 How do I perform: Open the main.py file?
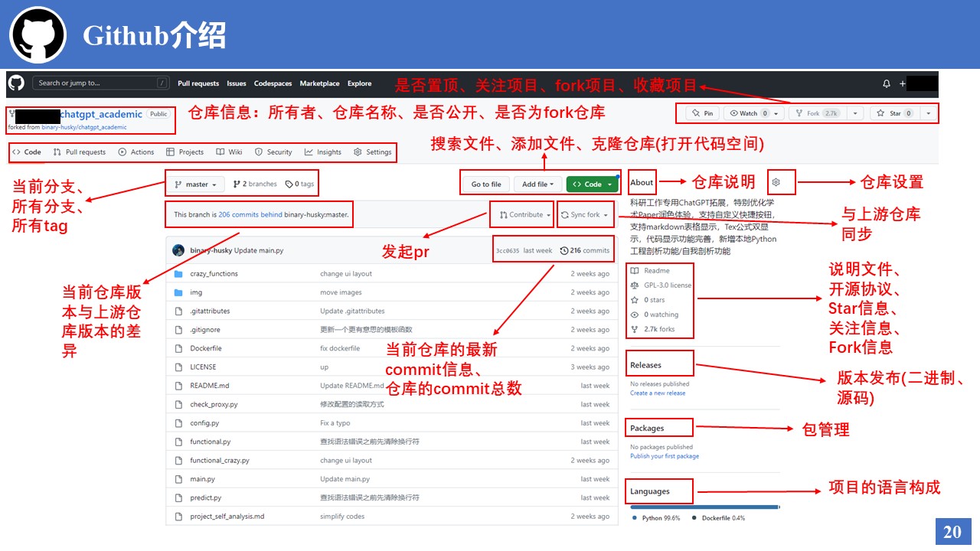202,479
